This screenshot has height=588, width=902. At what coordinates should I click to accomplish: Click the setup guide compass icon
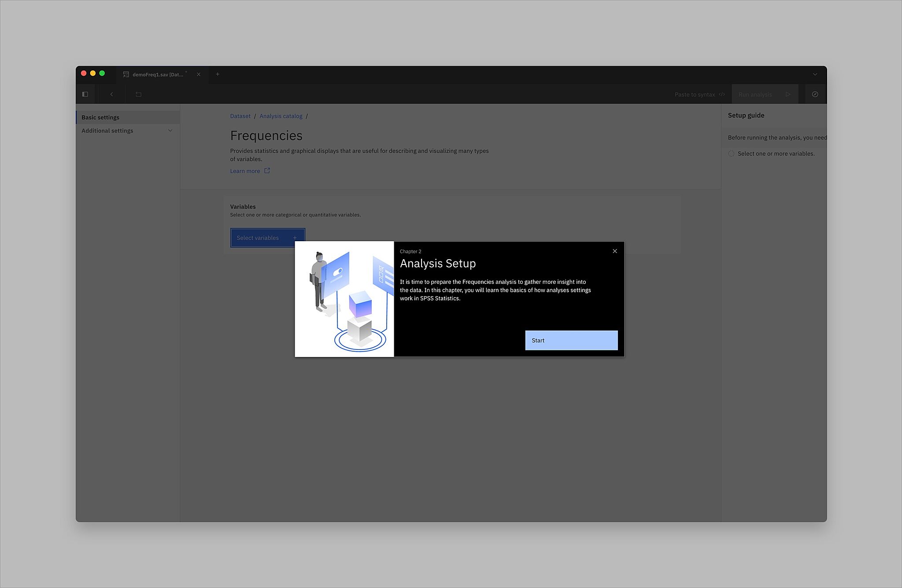click(815, 94)
